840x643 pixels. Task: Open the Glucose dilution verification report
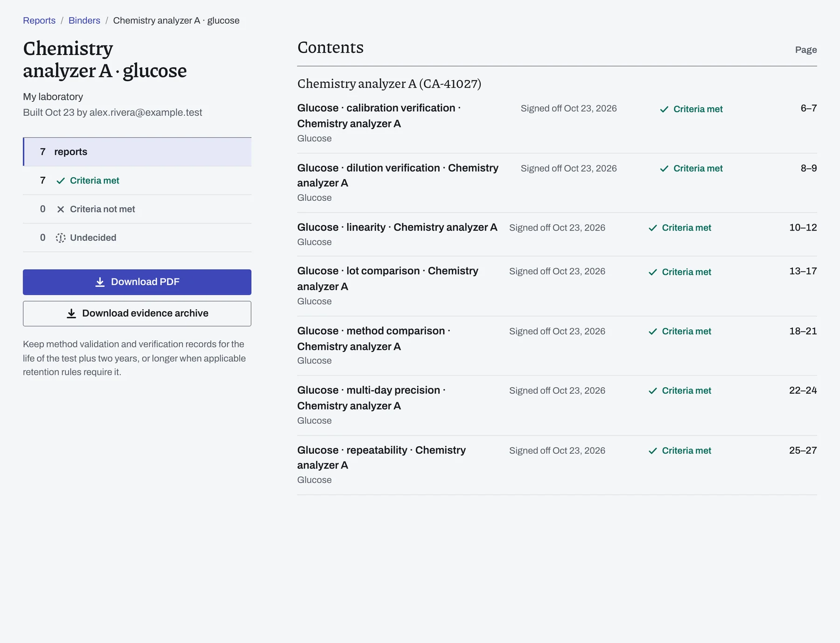[398, 175]
